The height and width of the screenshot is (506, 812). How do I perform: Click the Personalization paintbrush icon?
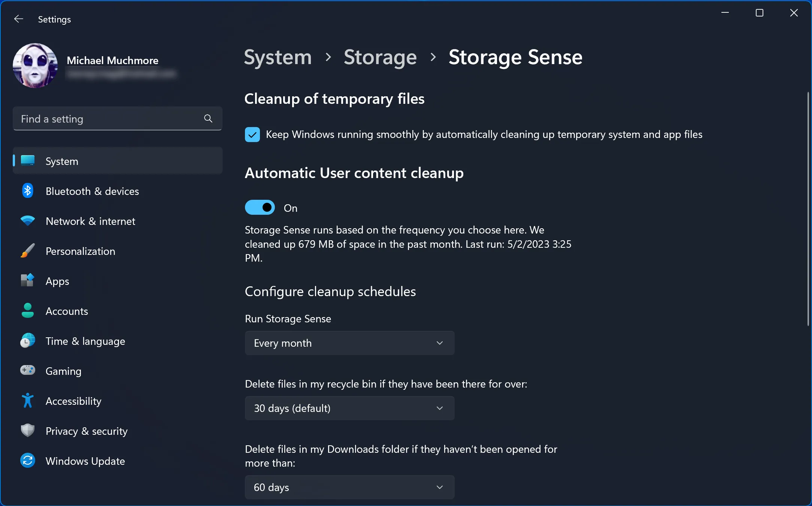click(x=28, y=251)
